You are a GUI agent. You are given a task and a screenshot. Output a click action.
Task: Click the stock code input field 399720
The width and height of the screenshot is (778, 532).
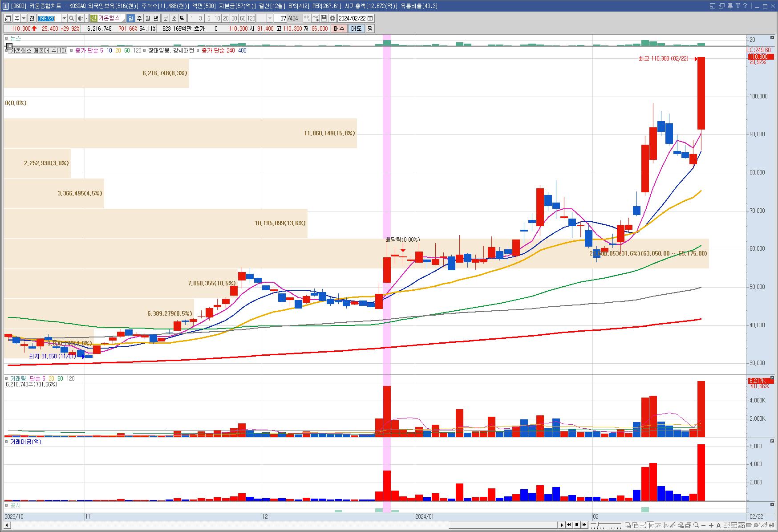(x=49, y=18)
